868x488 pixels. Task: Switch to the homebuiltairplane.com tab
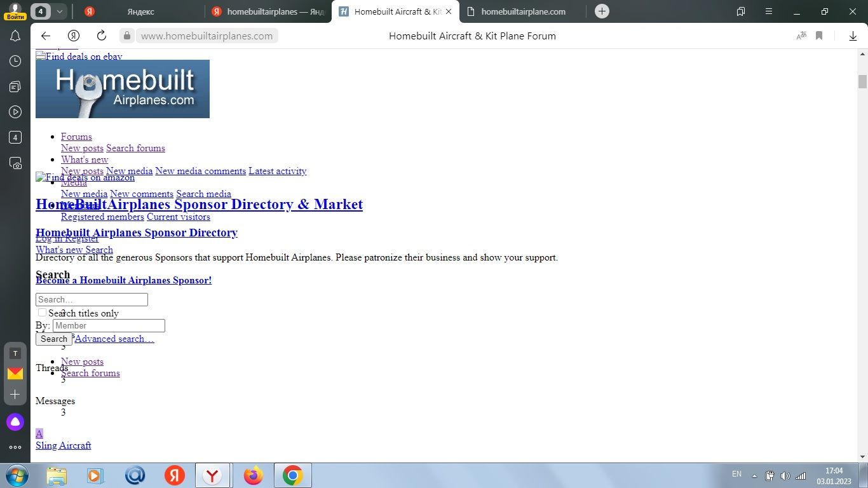(522, 11)
